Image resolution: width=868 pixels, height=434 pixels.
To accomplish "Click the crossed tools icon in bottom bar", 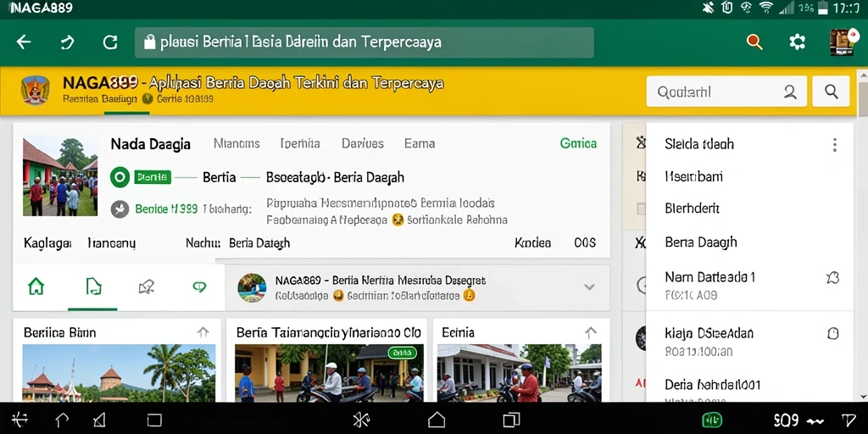I will point(361,420).
